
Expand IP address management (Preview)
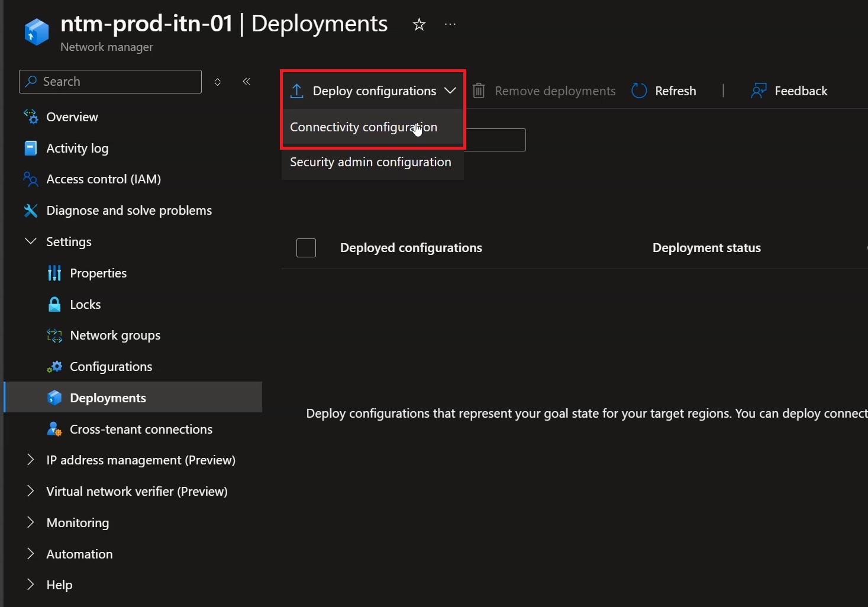(31, 460)
